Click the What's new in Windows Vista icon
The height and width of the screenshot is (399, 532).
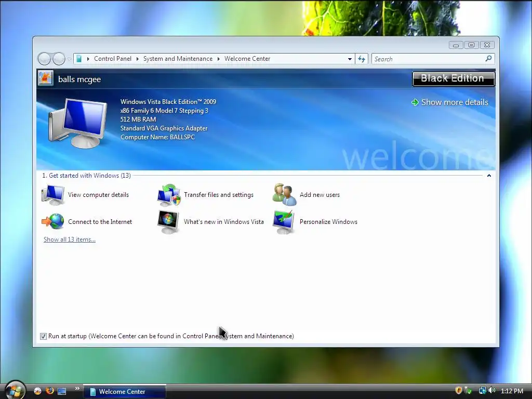pyautogui.click(x=169, y=222)
